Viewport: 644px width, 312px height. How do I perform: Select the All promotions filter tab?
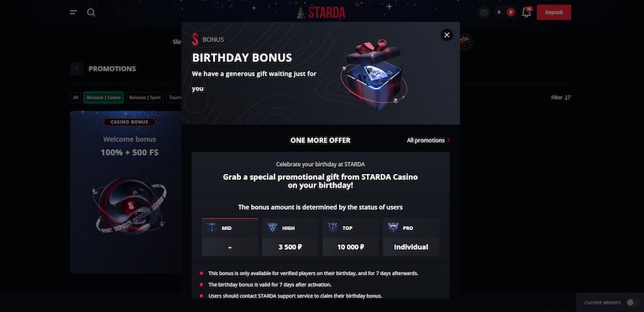click(x=76, y=98)
